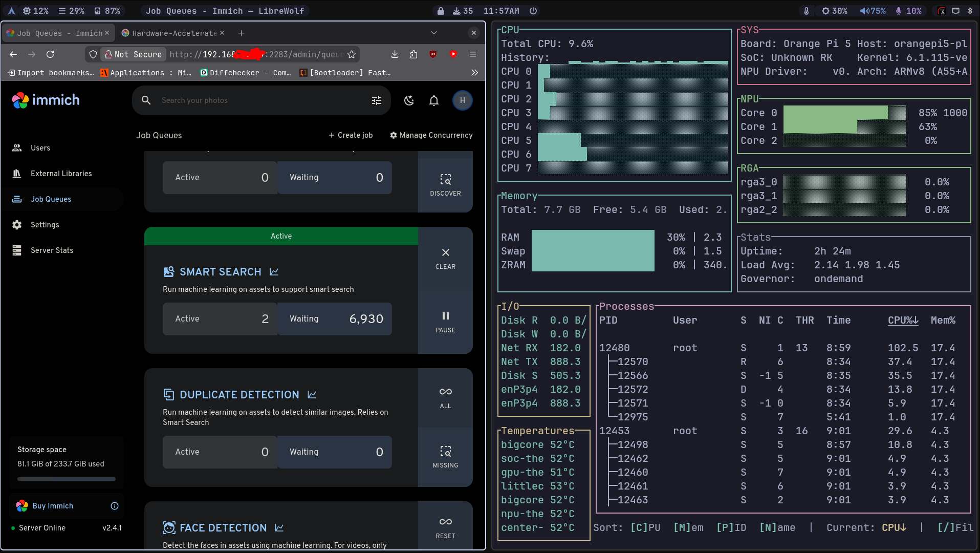The width and height of the screenshot is (980, 553).
Task: Expand the list all tabs chevron
Action: tap(434, 33)
